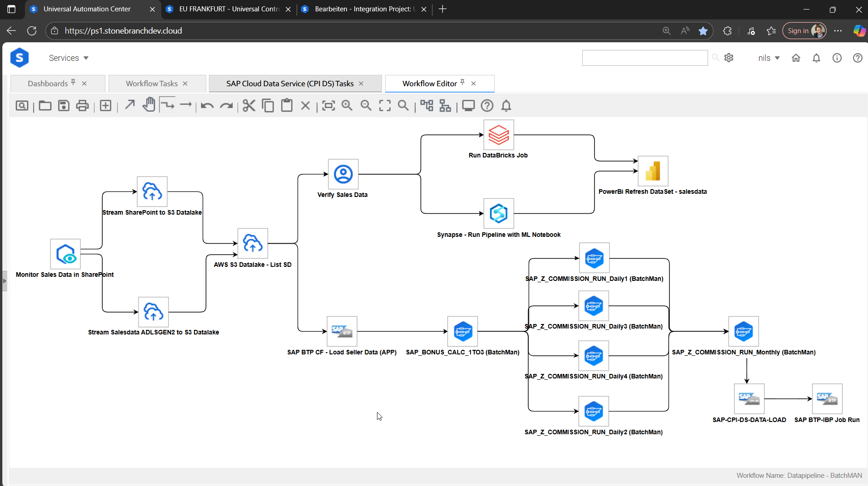Open the settings gear near search
The width and height of the screenshot is (868, 486).
729,58
